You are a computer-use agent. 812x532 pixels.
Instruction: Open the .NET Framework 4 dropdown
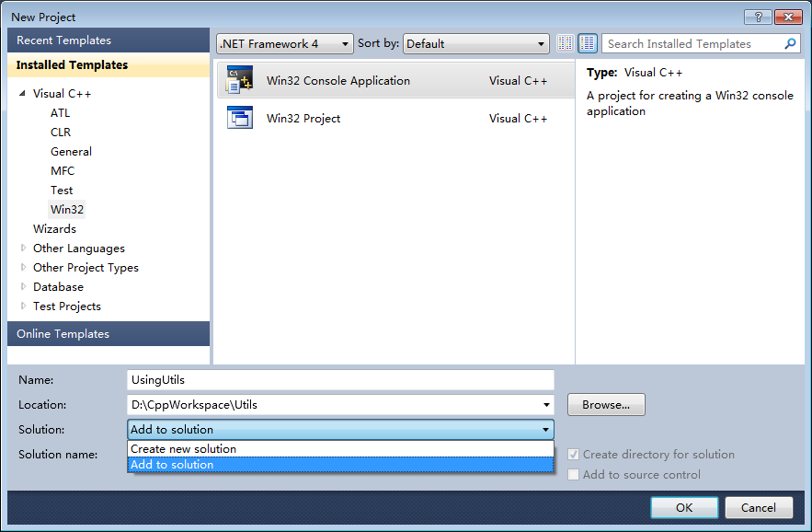click(285, 44)
